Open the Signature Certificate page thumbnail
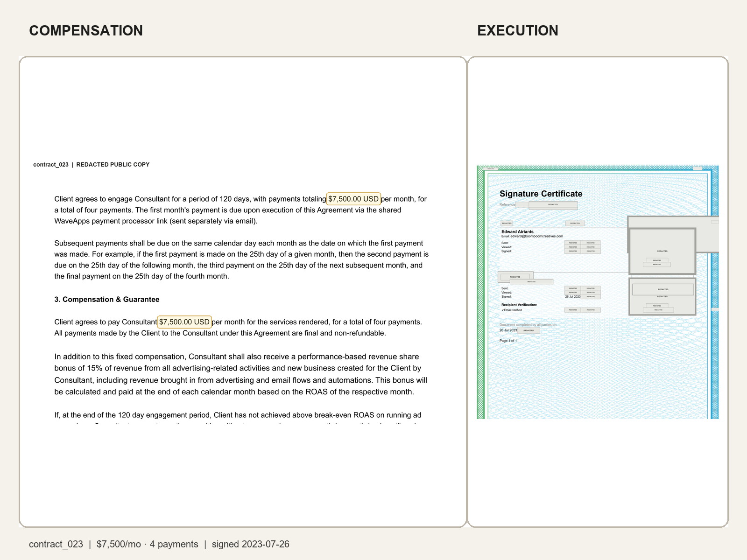This screenshot has height=560, width=747. pyautogui.click(x=598, y=292)
